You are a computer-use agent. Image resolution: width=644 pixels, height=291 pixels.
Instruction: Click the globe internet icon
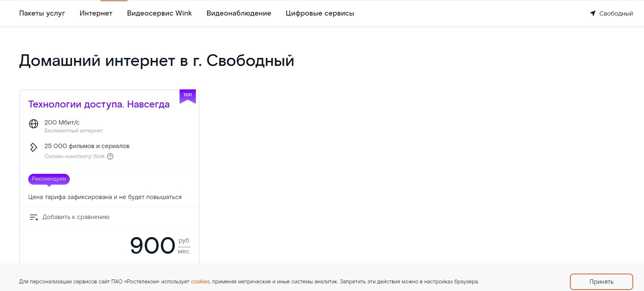(34, 124)
